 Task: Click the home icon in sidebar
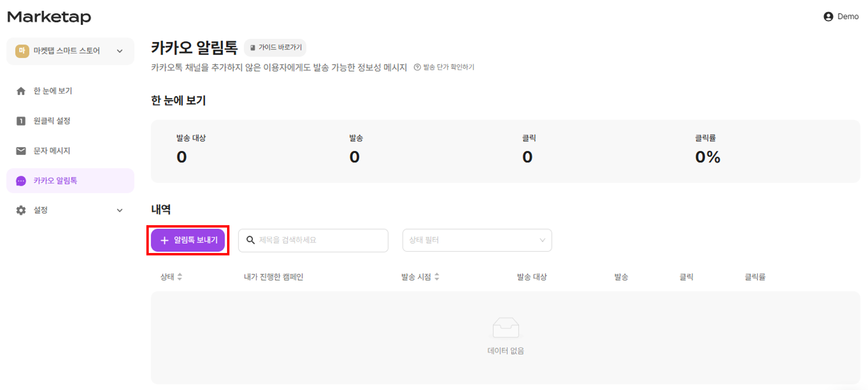(21, 91)
